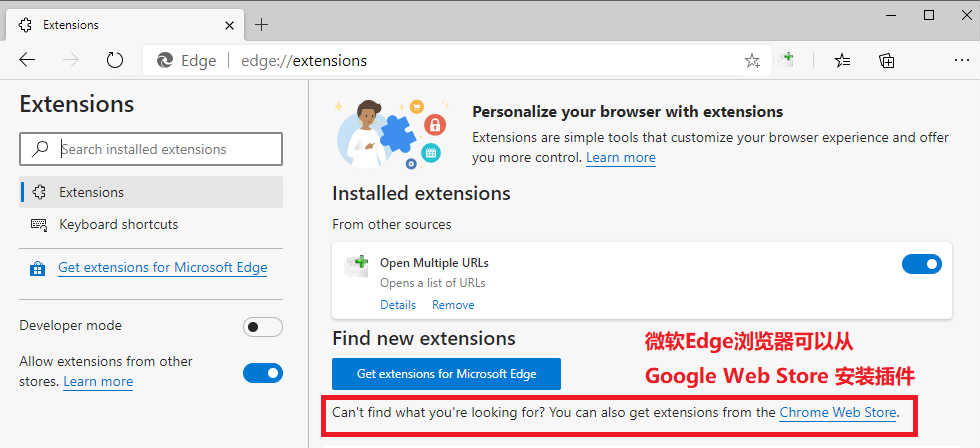Minimize the browser window

click(x=891, y=16)
